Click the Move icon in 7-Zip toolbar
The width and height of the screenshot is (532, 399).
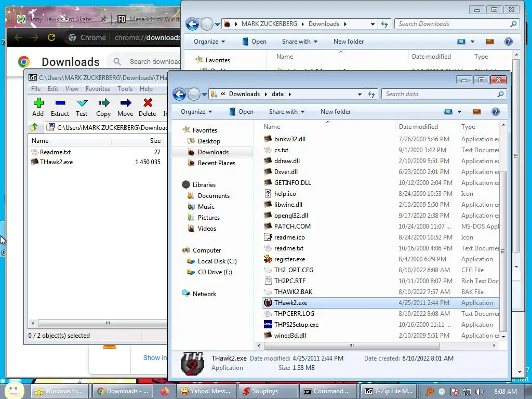pyautogui.click(x=125, y=103)
